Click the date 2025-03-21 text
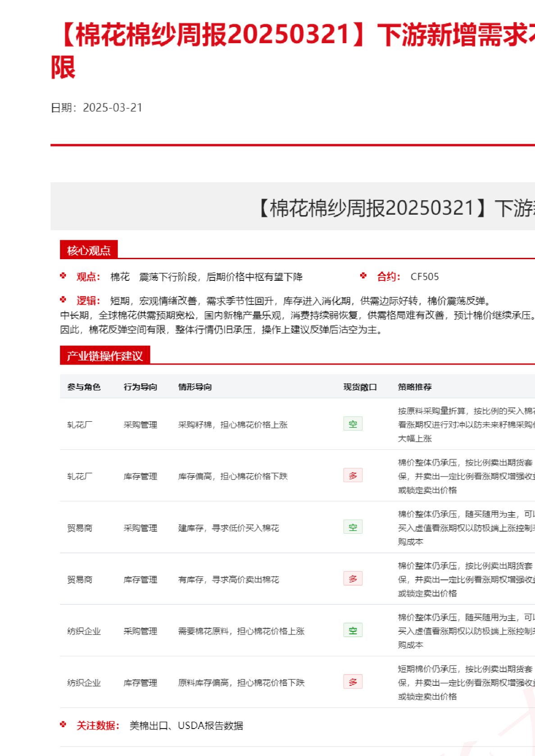 (x=113, y=108)
